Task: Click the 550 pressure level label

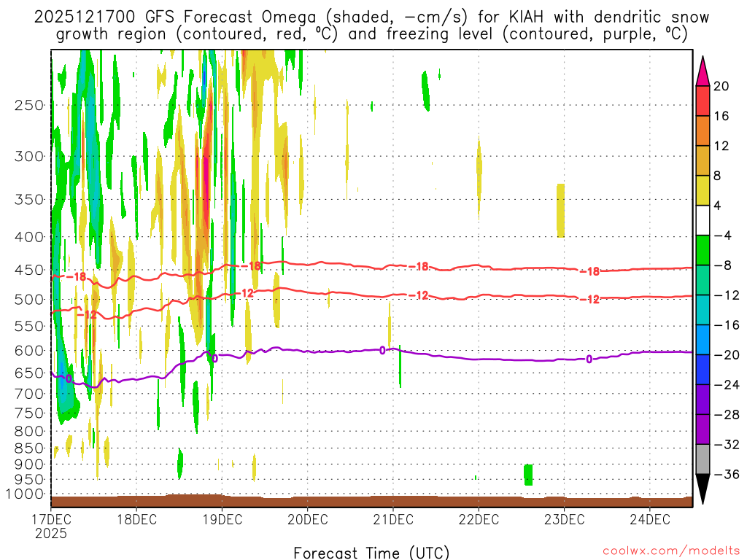Action: 29,326
